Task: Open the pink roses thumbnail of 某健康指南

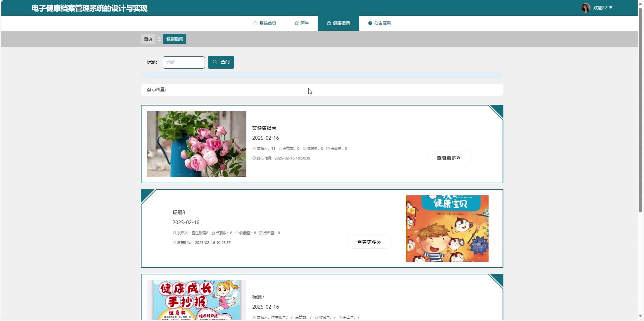Action: click(x=197, y=144)
